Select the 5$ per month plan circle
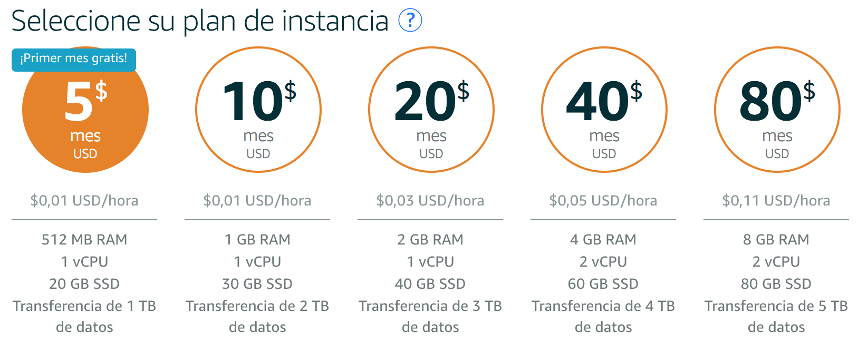This screenshot has width=868, height=352. 85,110
